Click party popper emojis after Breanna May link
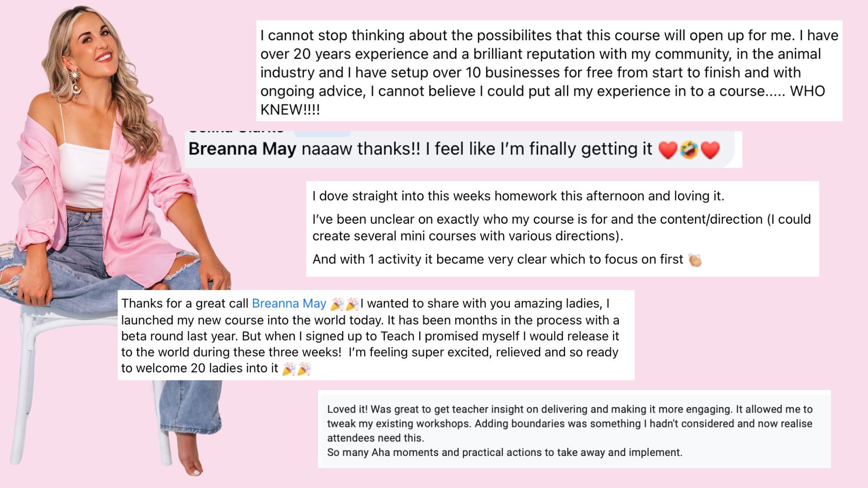 344,304
